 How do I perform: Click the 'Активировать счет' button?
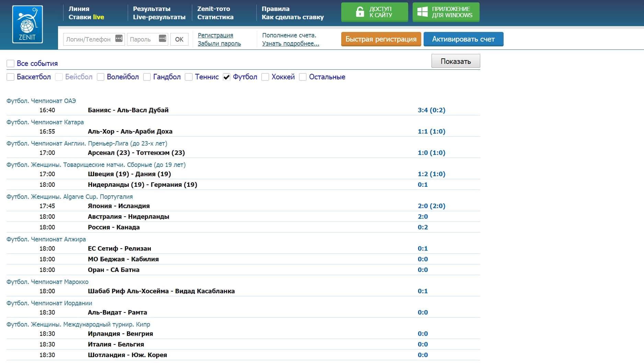click(x=463, y=39)
